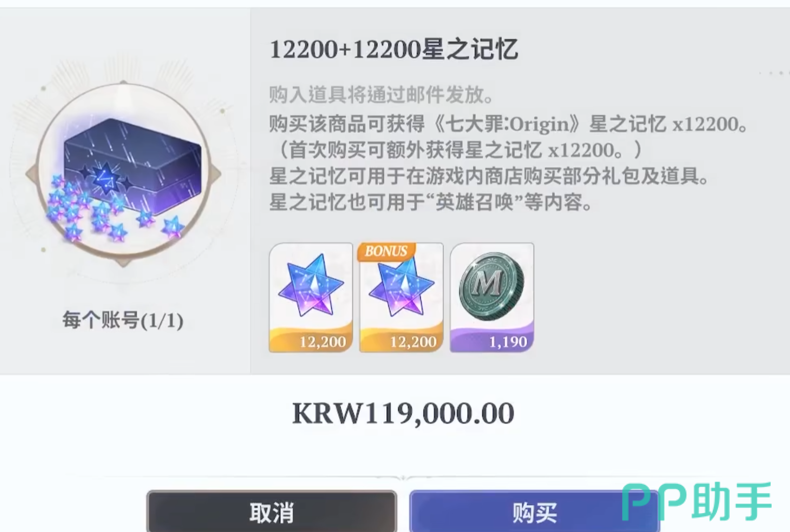
Task: Click the 12,200 quantity under BONUS star
Action: tap(413, 342)
